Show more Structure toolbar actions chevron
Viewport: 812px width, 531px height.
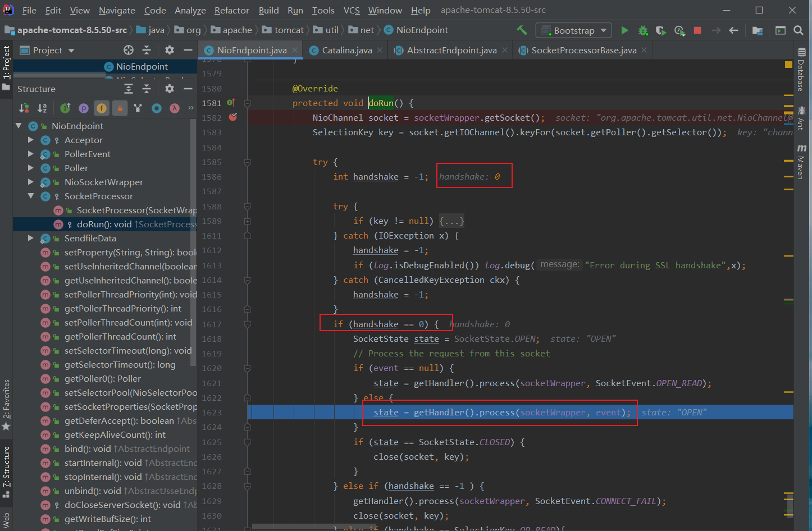191,108
